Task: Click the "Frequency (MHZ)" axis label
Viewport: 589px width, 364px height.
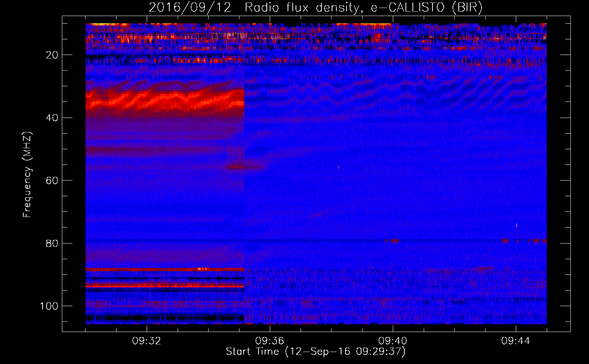Action: [x=27, y=175]
